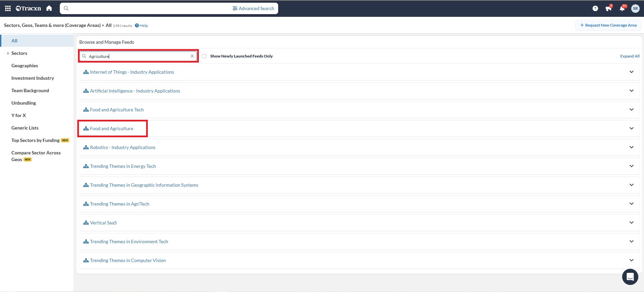Click the Agriculture feed search field

138,56
